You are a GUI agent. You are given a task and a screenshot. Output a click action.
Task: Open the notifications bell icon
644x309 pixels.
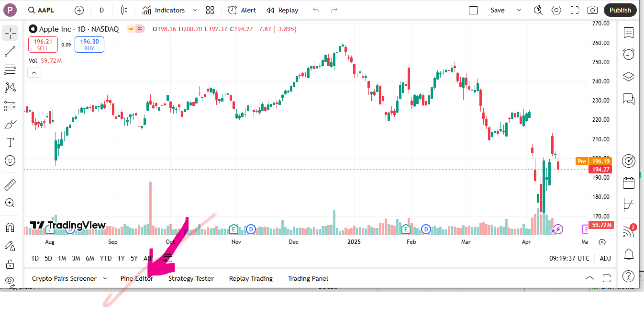pyautogui.click(x=629, y=254)
